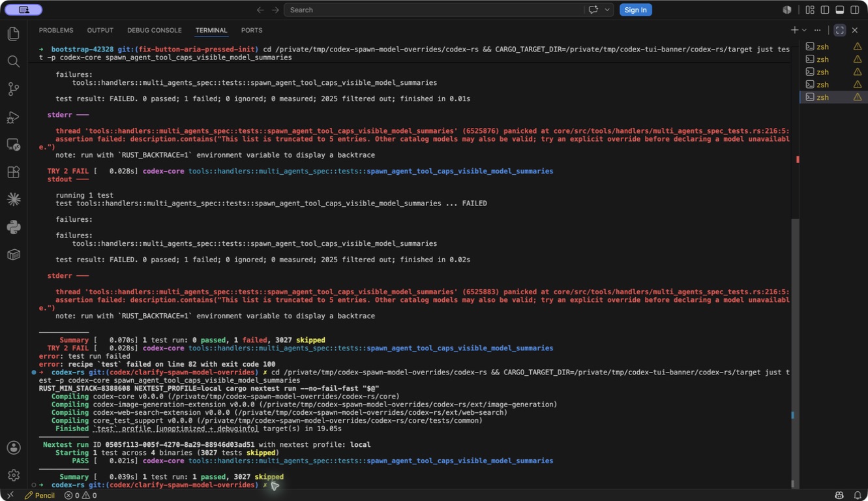Open multi_agents_spec_tests.rs:216:5 link for thread 6525883
The image size is (868, 501).
[671, 292]
